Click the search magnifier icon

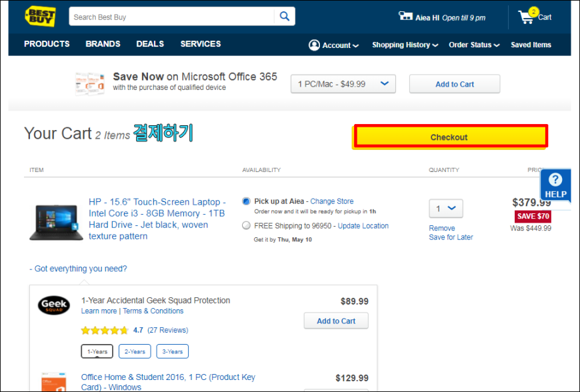(285, 16)
